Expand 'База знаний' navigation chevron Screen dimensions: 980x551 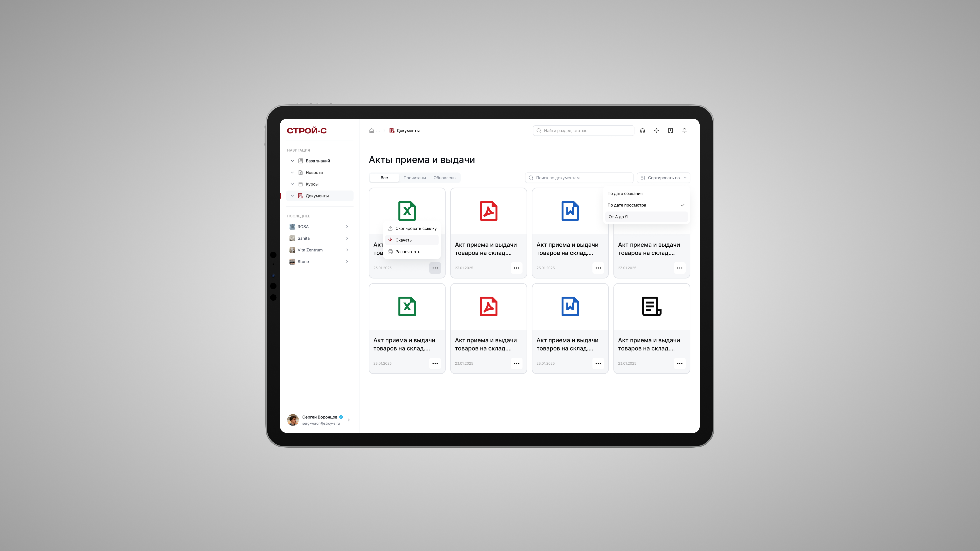(x=292, y=161)
